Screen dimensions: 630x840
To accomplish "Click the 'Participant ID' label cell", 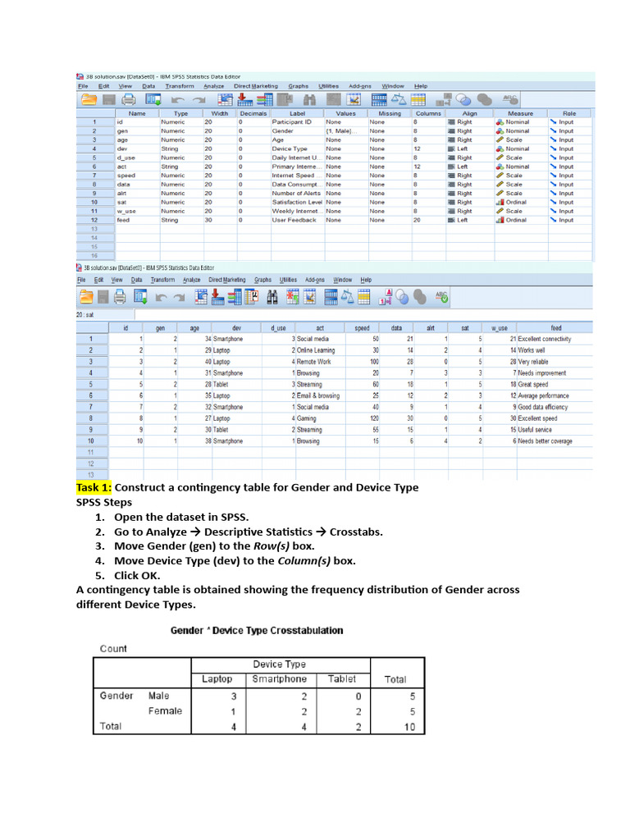I will [297, 122].
